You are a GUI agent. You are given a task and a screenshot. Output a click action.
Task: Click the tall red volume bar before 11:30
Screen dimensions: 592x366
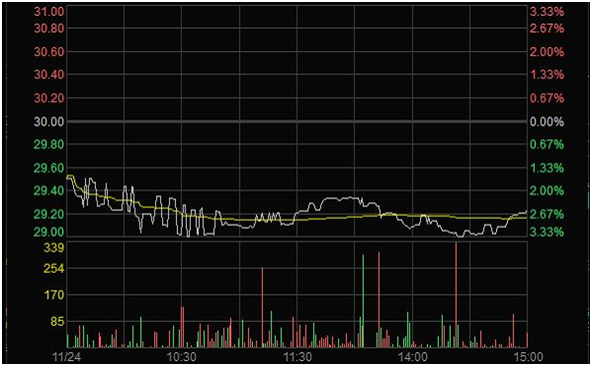262,307
